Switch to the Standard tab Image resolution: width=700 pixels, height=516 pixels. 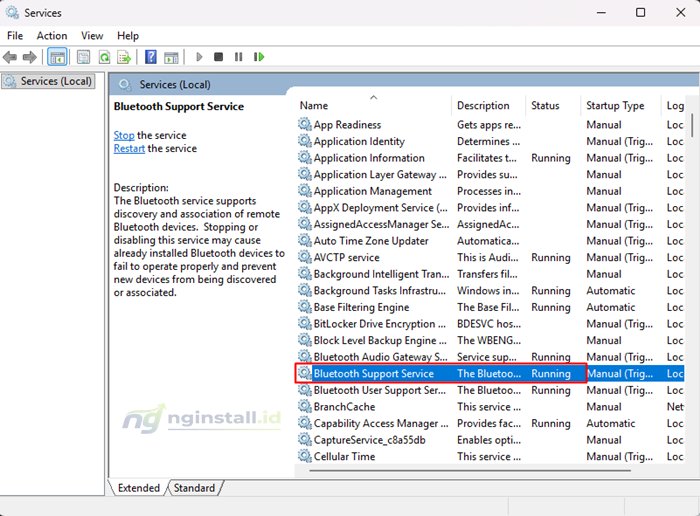click(x=194, y=488)
